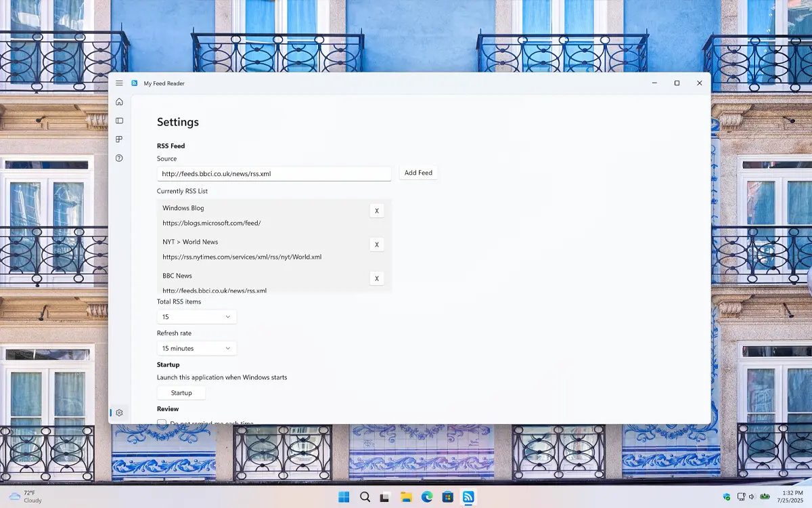Toggle the Do not remind me checkbox
The image size is (812, 508).
[162, 423]
